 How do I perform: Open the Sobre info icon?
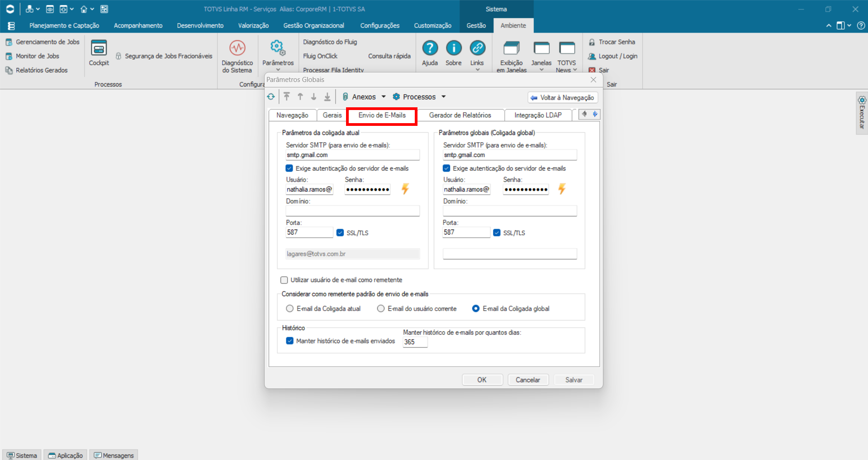454,48
